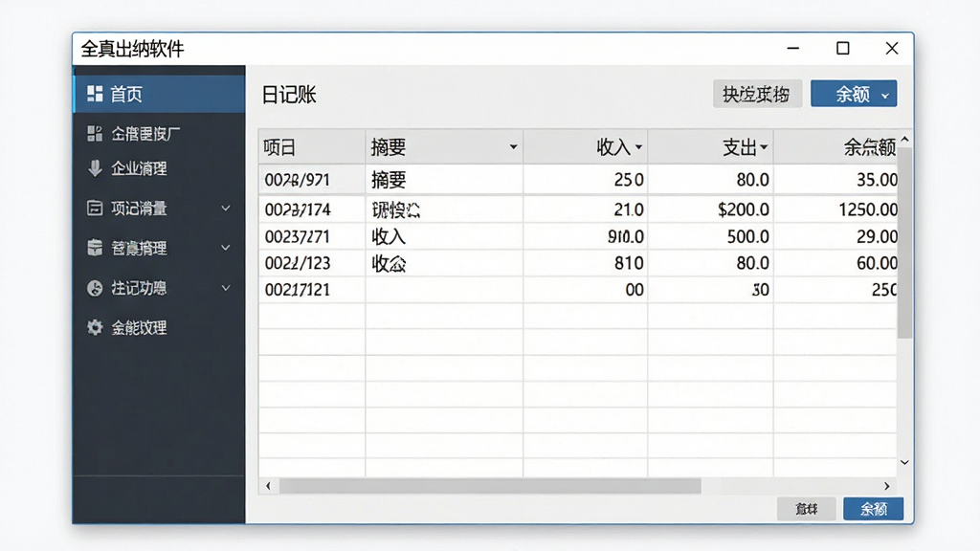Select the balance cell showing 1250.00

[x=835, y=209]
